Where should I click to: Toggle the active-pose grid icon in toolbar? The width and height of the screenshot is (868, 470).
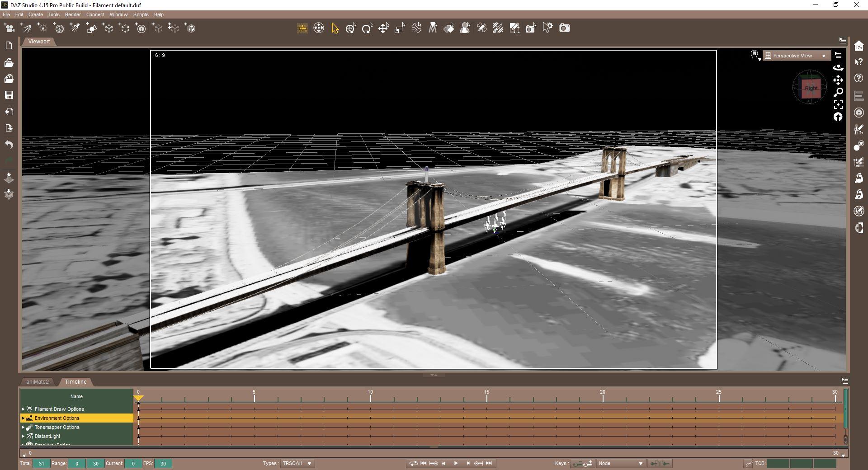point(302,28)
